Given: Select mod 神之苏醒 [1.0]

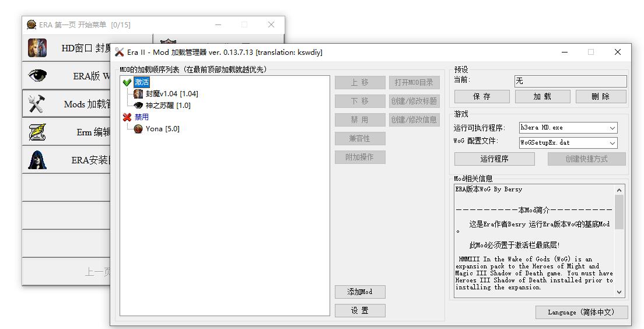Looking at the screenshot, I should (x=168, y=106).
